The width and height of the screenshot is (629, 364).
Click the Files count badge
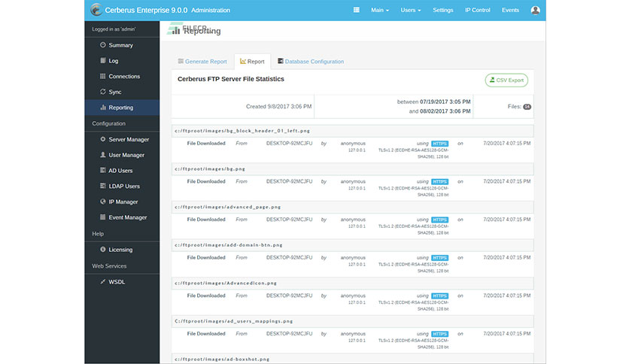tap(527, 107)
